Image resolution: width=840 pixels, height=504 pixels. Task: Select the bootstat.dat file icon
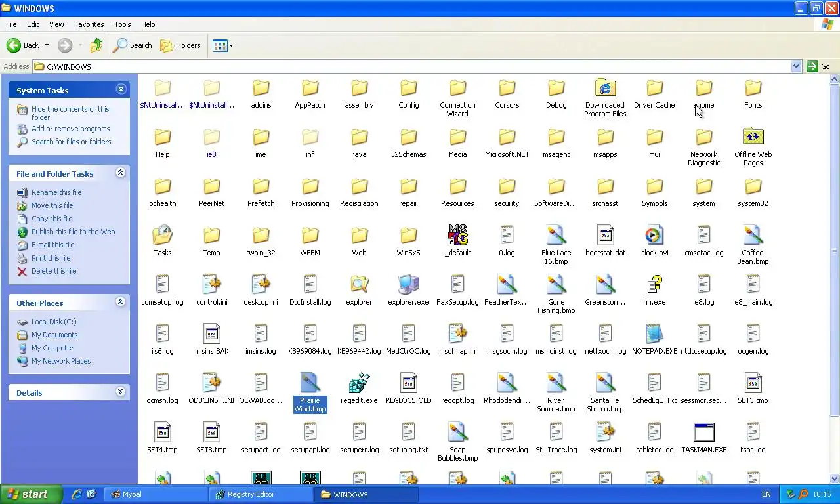click(605, 235)
